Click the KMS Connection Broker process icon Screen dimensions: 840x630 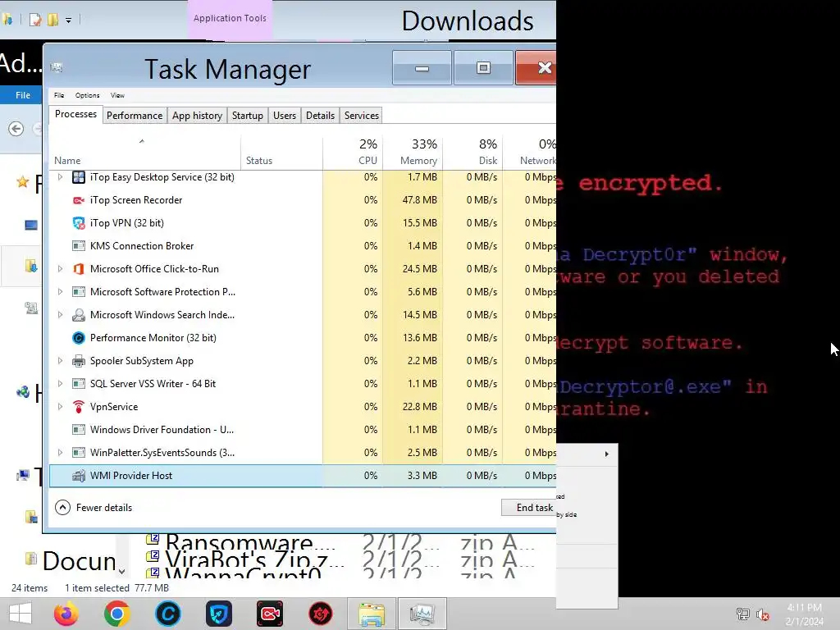tap(79, 246)
